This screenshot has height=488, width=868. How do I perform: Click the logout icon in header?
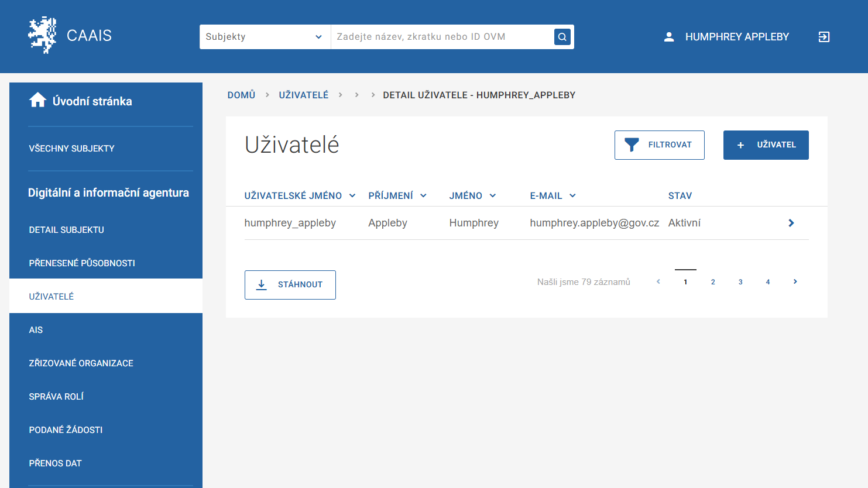[x=824, y=37]
